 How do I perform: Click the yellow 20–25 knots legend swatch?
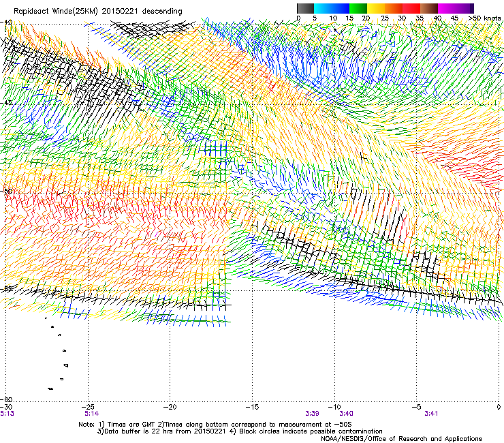tap(376, 8)
